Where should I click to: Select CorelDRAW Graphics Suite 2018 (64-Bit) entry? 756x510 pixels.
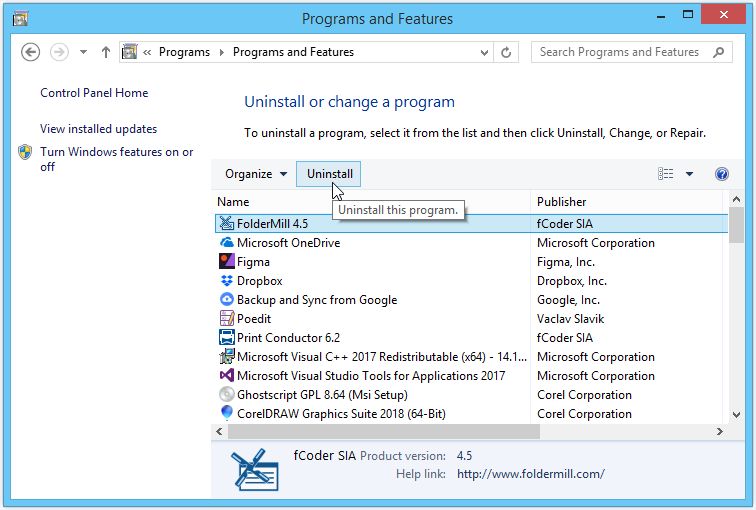coord(341,414)
